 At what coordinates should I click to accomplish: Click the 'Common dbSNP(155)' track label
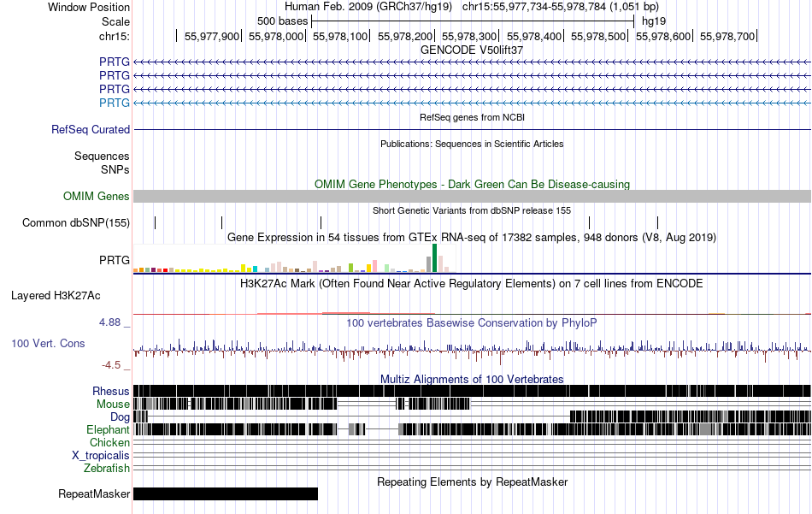click(76, 223)
